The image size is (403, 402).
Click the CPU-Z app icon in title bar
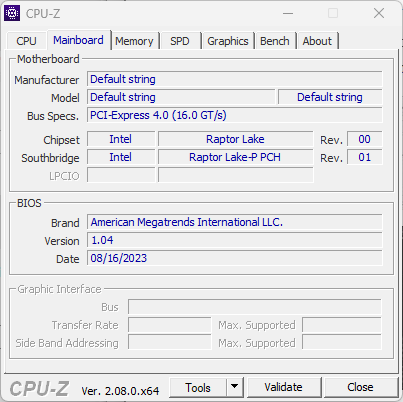pyautogui.click(x=12, y=13)
